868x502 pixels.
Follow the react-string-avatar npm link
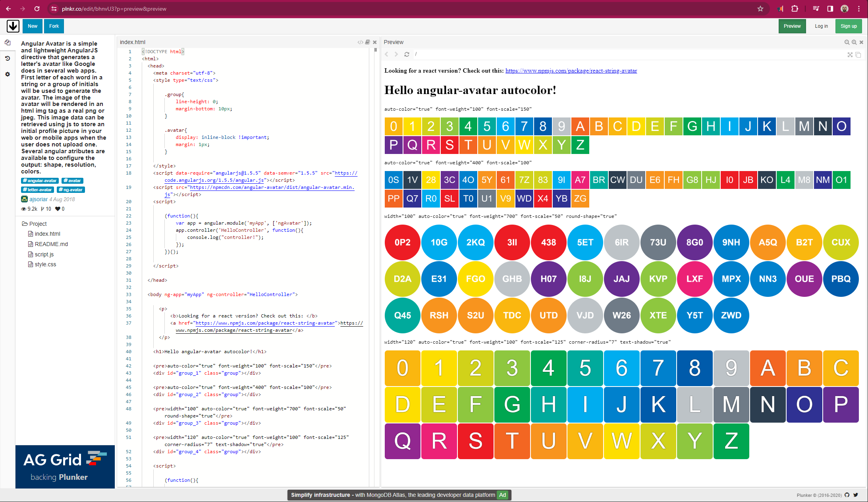tap(571, 71)
